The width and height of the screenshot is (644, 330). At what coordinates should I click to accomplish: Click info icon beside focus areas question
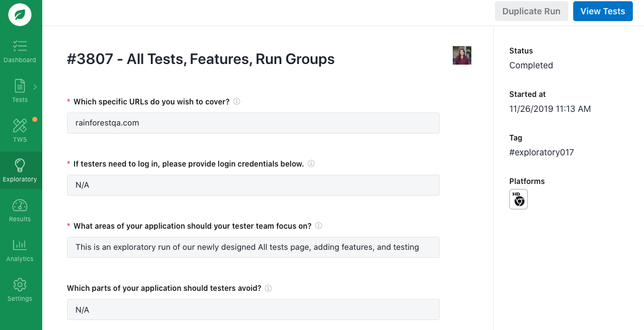319,226
